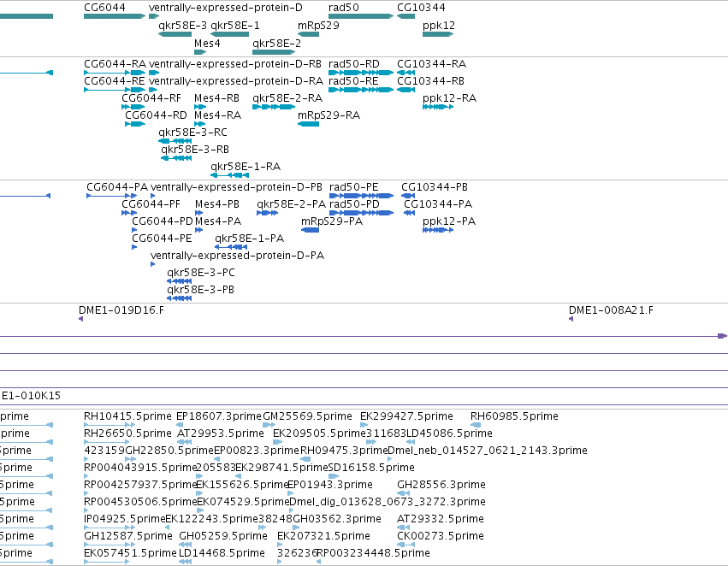Select EST RH60985.5prime
Viewport: 728px width, 566px height.
(x=514, y=416)
